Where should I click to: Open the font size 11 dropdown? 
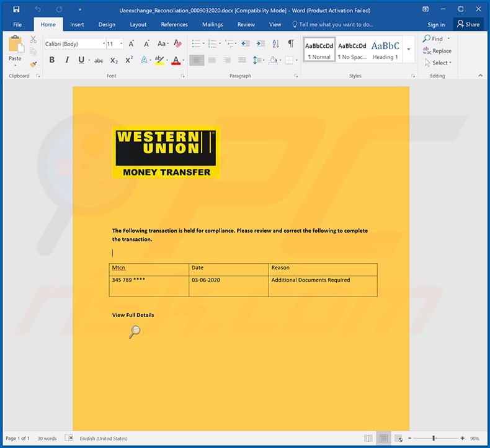(121, 44)
